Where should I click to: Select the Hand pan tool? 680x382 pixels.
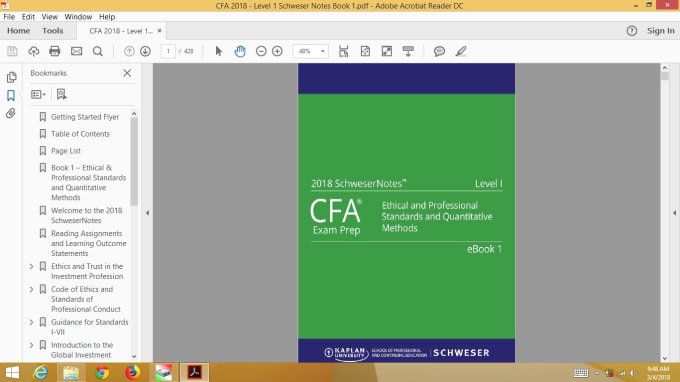point(240,51)
